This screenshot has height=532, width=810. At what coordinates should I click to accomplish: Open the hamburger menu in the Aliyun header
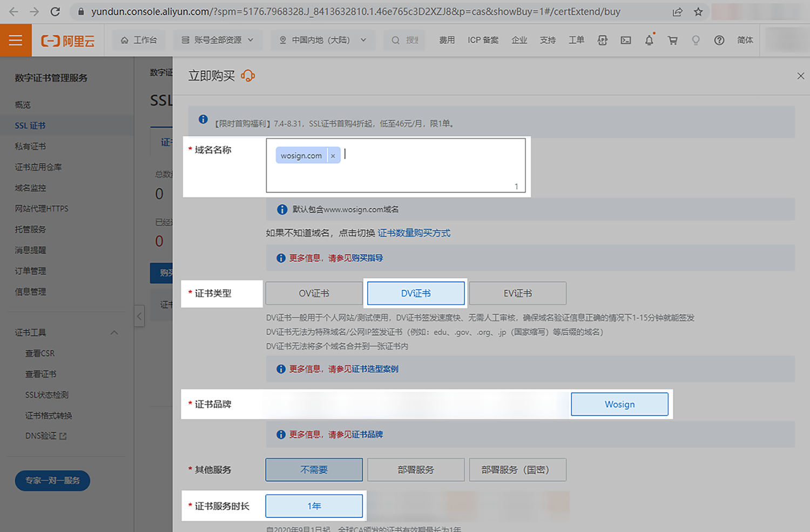[16, 40]
